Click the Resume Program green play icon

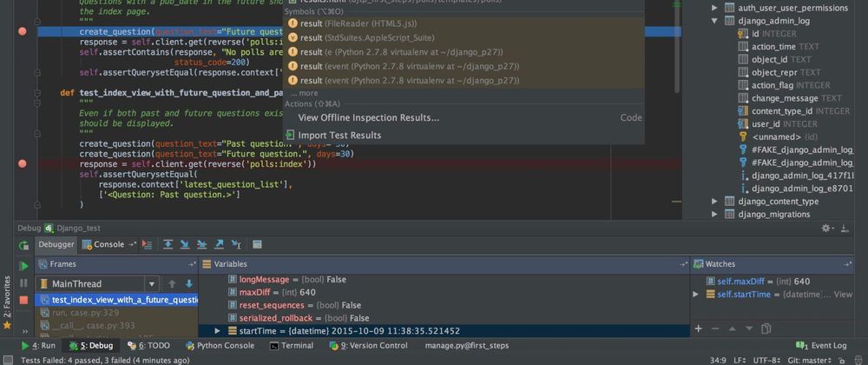pos(23,265)
